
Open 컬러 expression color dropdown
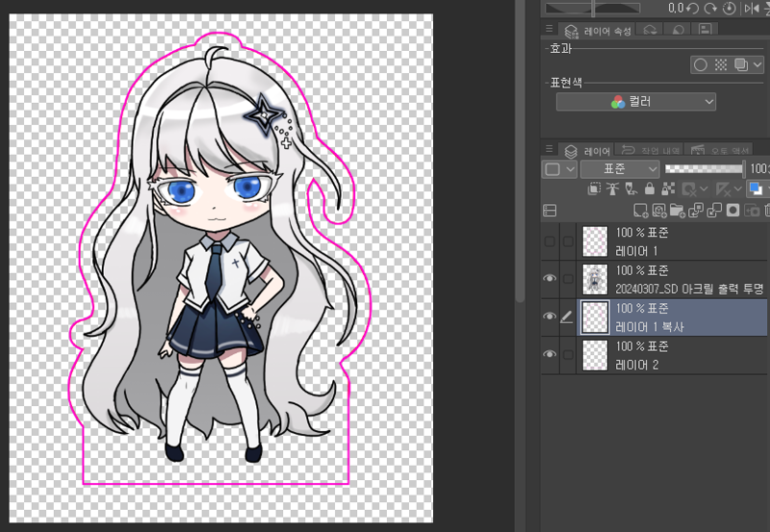pyautogui.click(x=636, y=102)
